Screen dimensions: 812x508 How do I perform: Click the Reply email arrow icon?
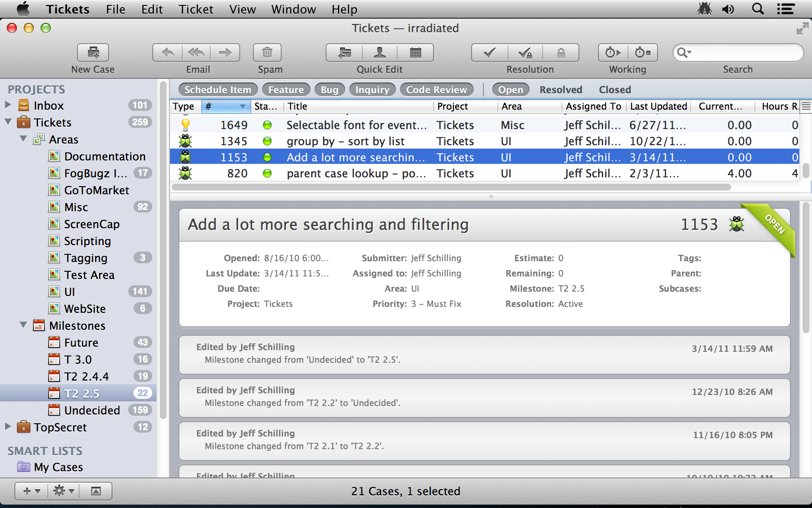coord(168,52)
